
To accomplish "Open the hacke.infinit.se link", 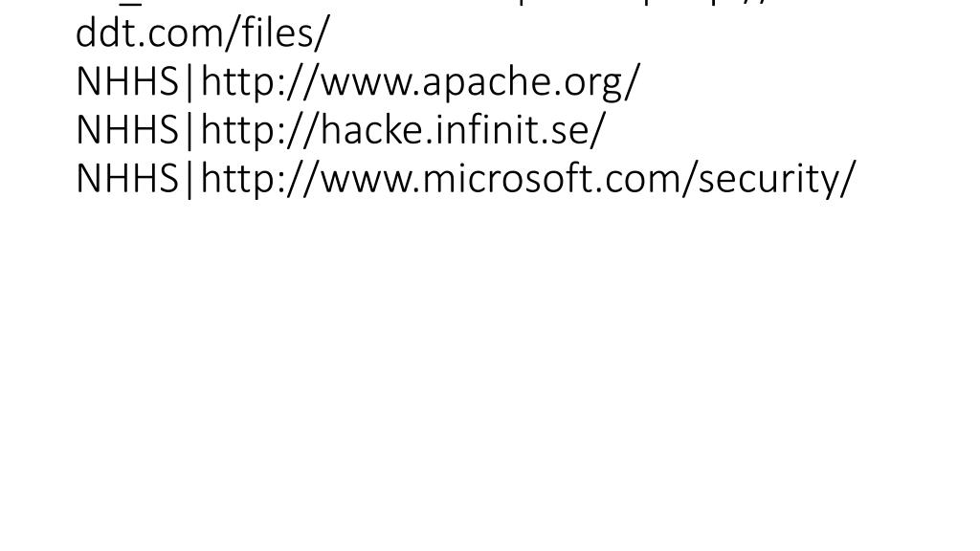I will point(403,130).
